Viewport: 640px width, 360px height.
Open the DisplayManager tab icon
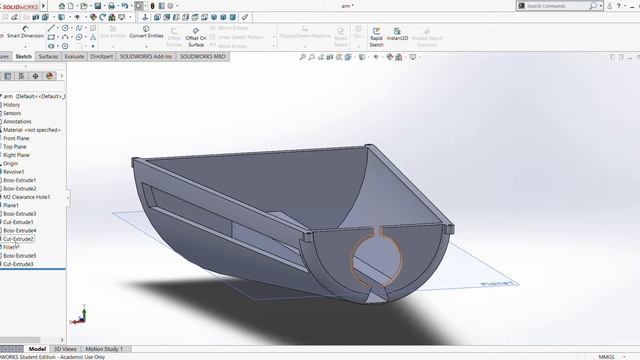click(x=50, y=76)
